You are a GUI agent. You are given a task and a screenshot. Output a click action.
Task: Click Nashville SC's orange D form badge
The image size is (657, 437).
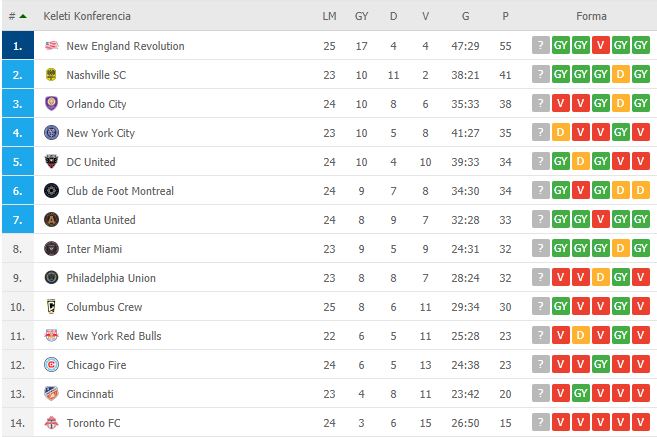click(621, 74)
